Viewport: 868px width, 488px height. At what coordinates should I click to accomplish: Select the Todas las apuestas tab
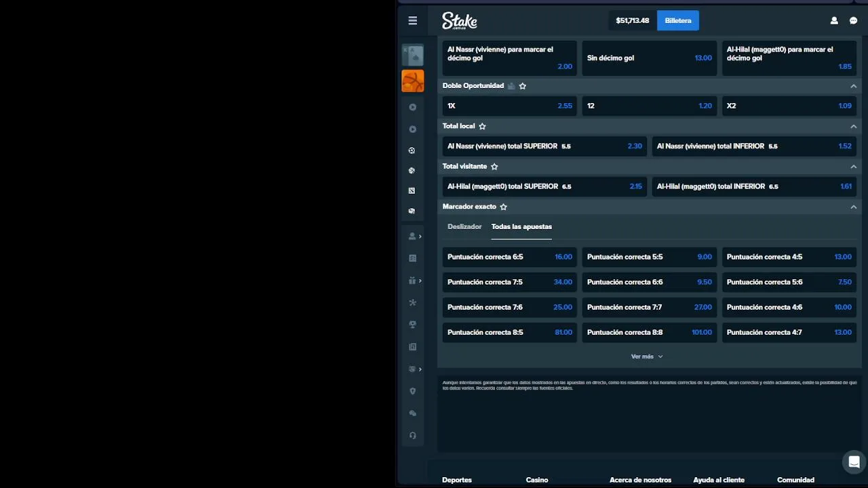pyautogui.click(x=521, y=226)
